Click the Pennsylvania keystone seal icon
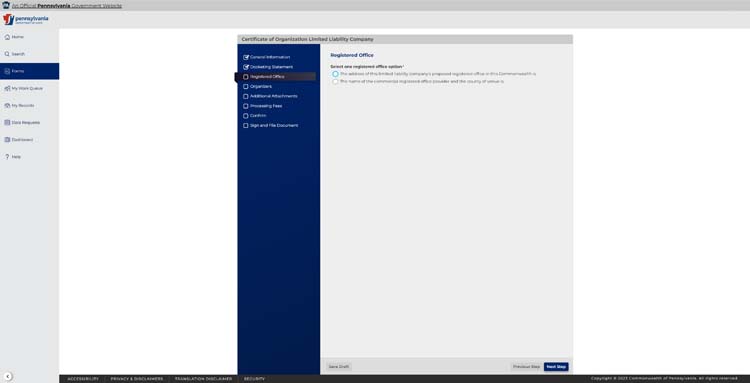 click(6, 5)
